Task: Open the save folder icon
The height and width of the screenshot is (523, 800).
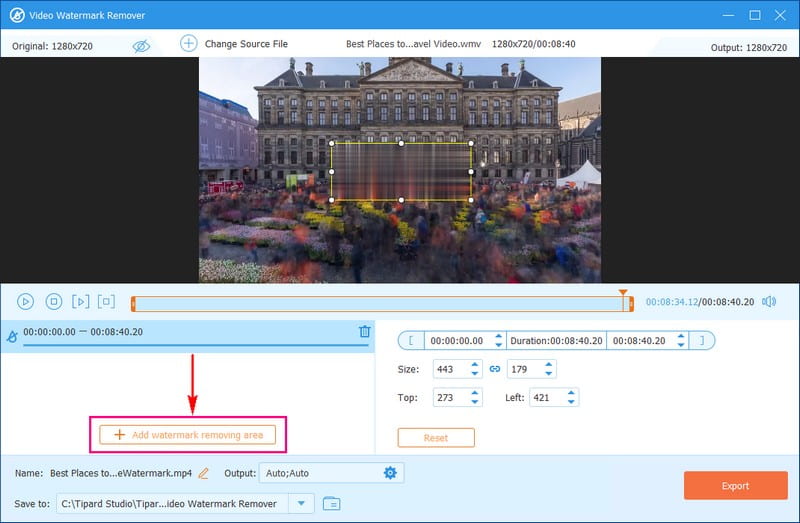Action: point(332,503)
